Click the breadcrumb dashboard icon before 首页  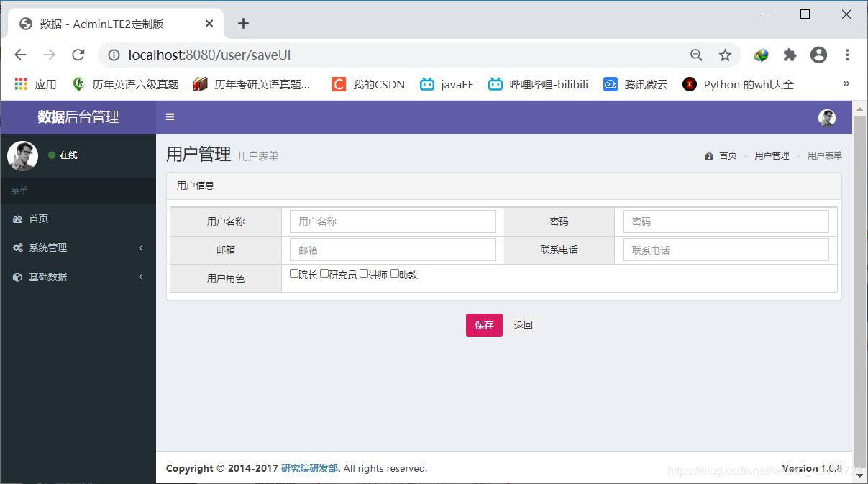tap(710, 156)
